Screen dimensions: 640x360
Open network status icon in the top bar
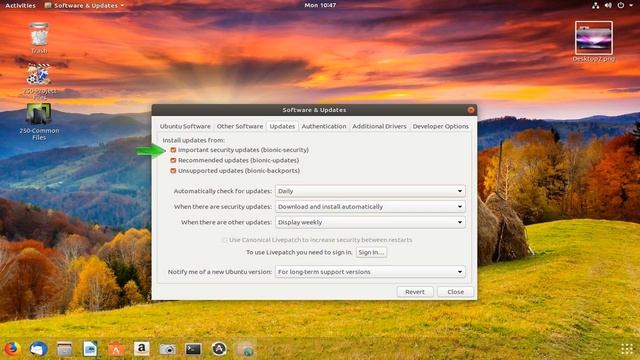596,5
